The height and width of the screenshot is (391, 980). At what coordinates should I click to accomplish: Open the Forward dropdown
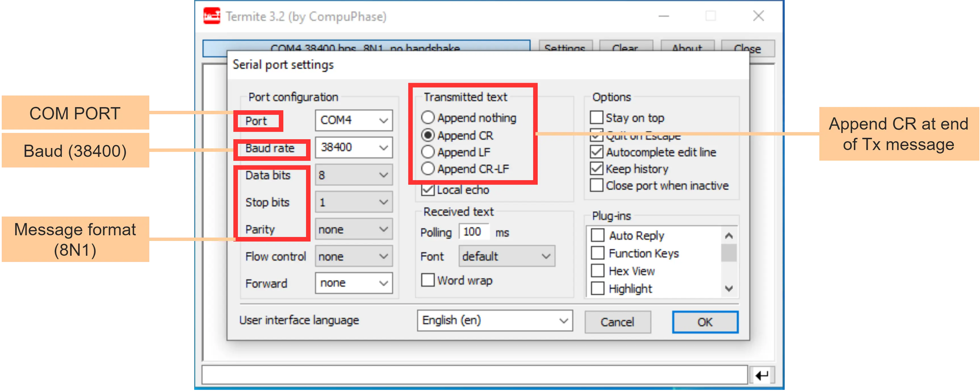353,283
